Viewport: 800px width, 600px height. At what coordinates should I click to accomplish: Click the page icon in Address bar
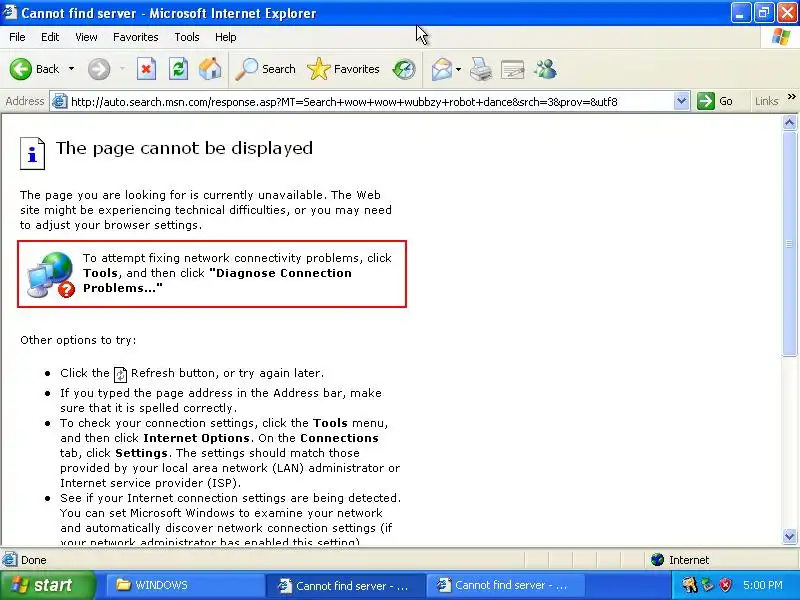60,102
